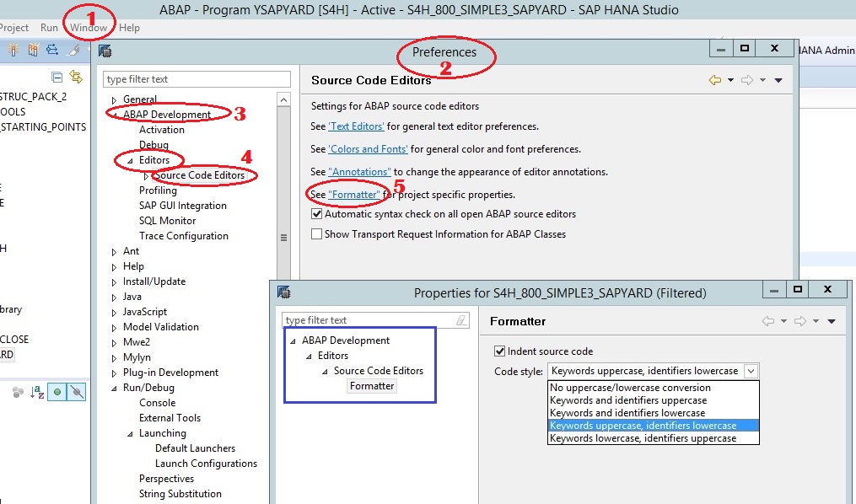Open the Preferences page view menu triangle
The height and width of the screenshot is (504, 856).
(x=778, y=81)
